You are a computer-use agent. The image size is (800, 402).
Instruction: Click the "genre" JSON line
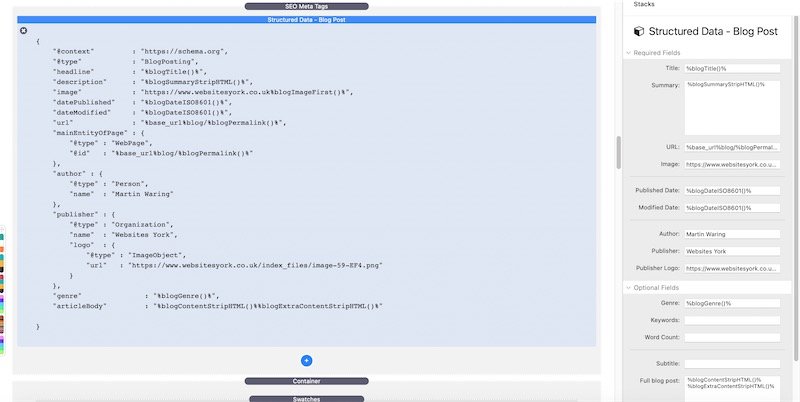136,296
